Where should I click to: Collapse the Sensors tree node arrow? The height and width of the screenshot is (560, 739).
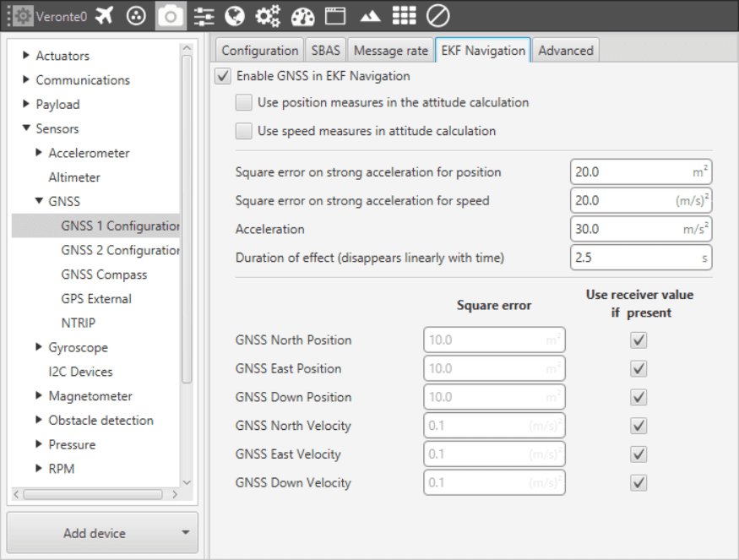pyautogui.click(x=26, y=128)
